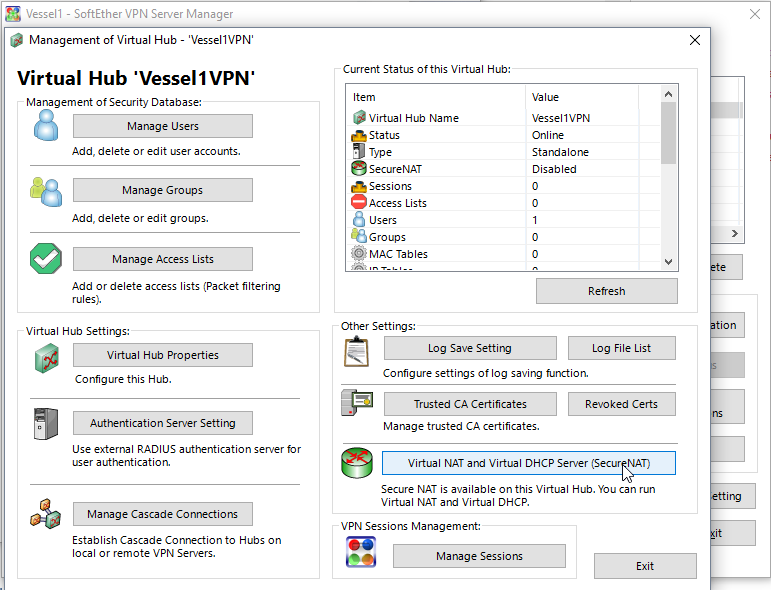Click the scroll right arrow in background window
The width and height of the screenshot is (771, 590).
(x=735, y=234)
